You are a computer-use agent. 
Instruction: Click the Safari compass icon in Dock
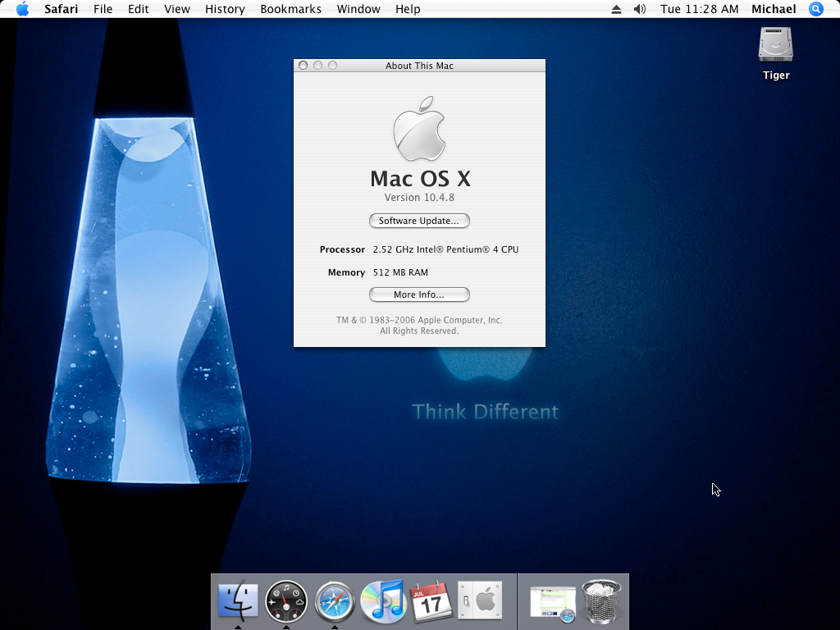coord(335,602)
